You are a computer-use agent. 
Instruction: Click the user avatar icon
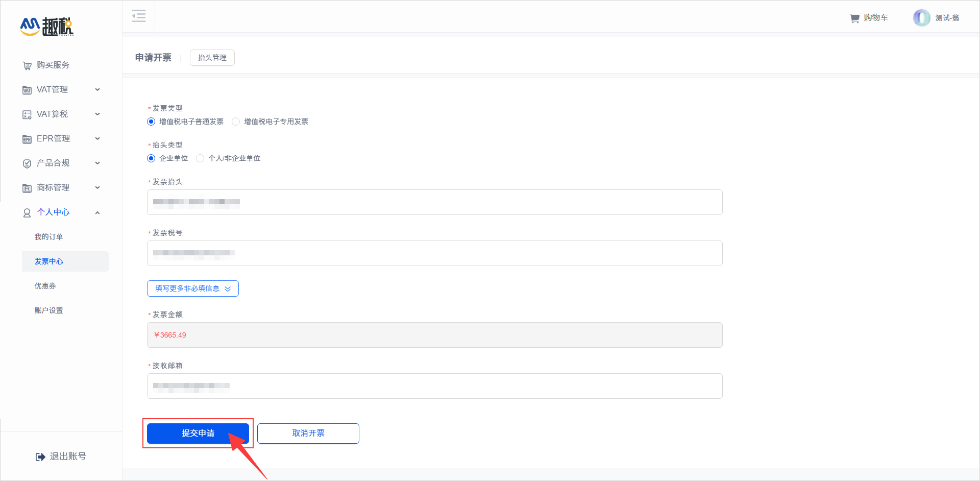[921, 18]
